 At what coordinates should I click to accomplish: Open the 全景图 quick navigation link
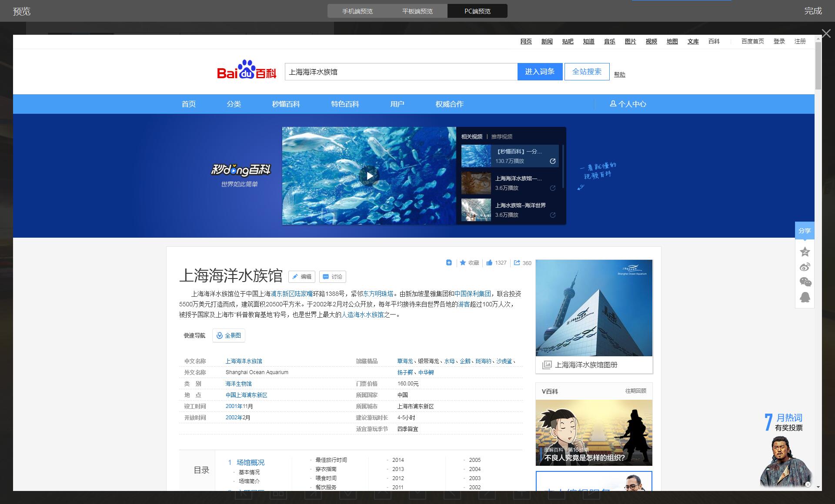(x=229, y=335)
